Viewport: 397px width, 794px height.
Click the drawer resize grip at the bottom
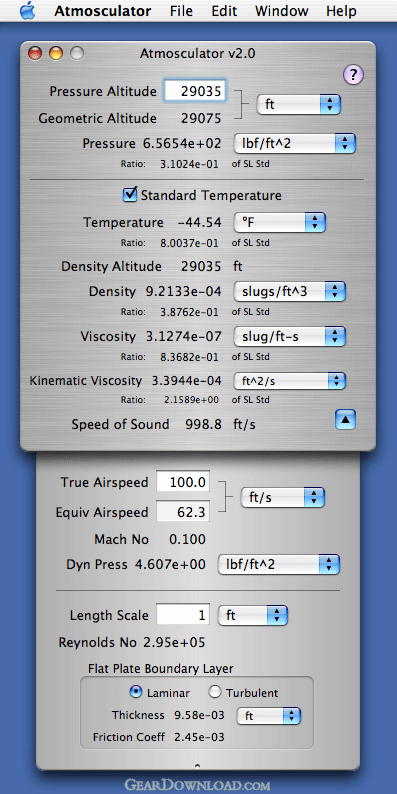coord(197,765)
